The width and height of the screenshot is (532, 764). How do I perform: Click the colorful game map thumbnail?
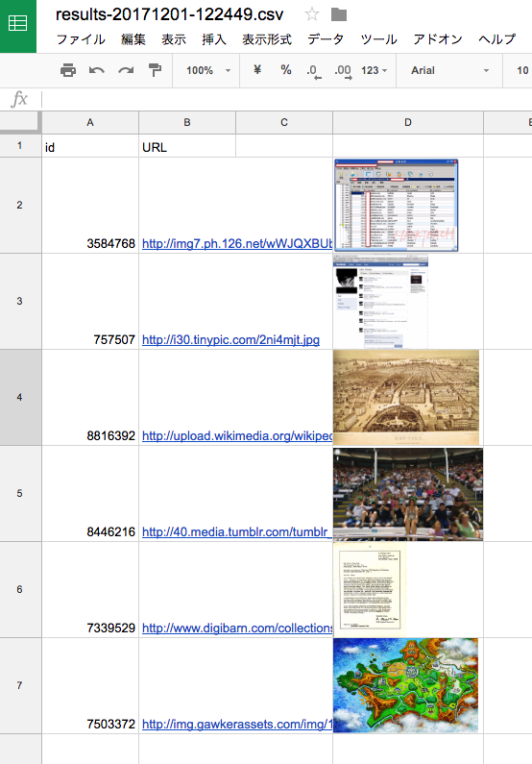pyautogui.click(x=406, y=685)
